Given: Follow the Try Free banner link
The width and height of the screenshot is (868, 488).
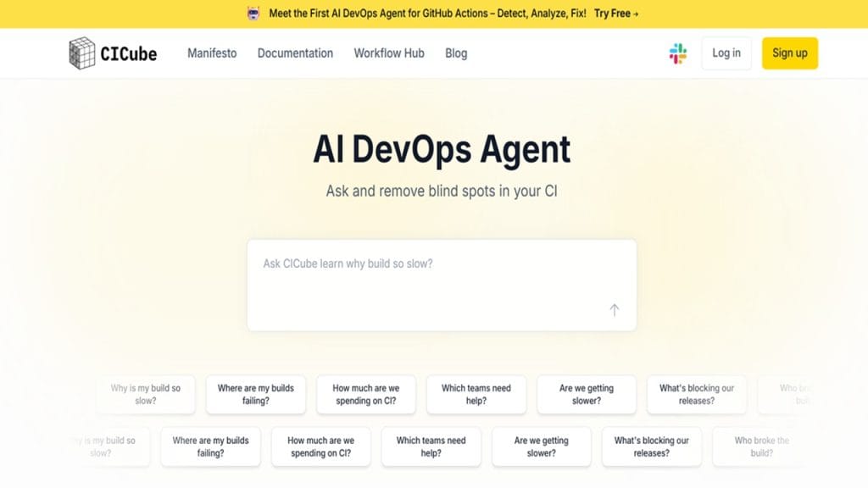Looking at the screenshot, I should (616, 14).
